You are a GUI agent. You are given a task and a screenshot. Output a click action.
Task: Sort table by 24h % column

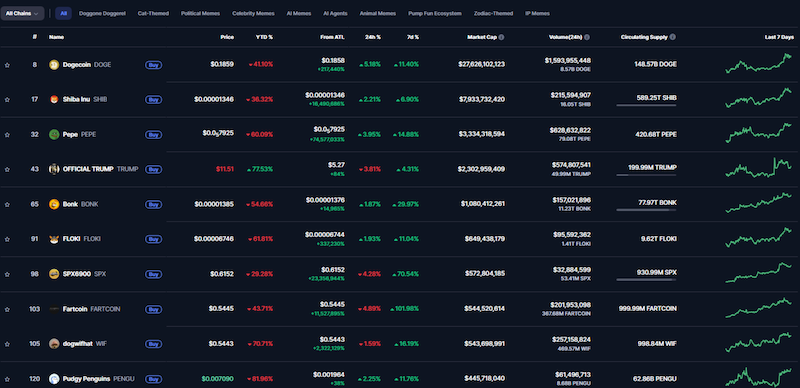point(373,37)
